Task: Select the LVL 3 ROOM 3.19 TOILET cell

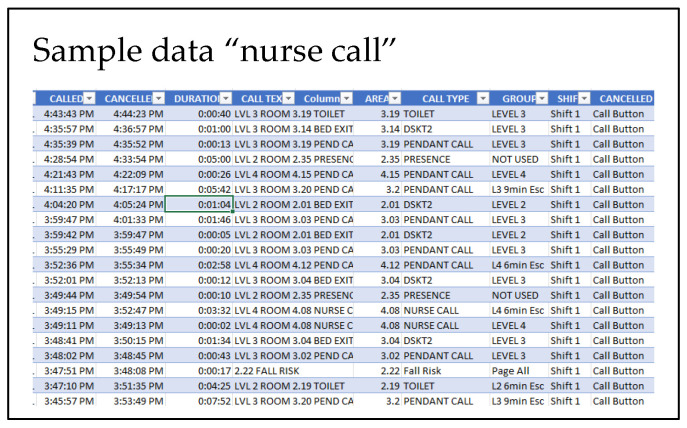Action: [293, 114]
